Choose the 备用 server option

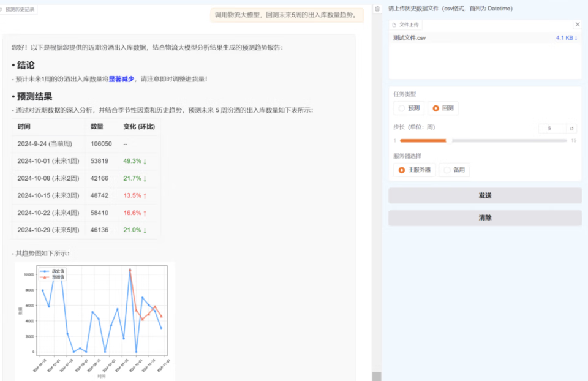coord(454,170)
